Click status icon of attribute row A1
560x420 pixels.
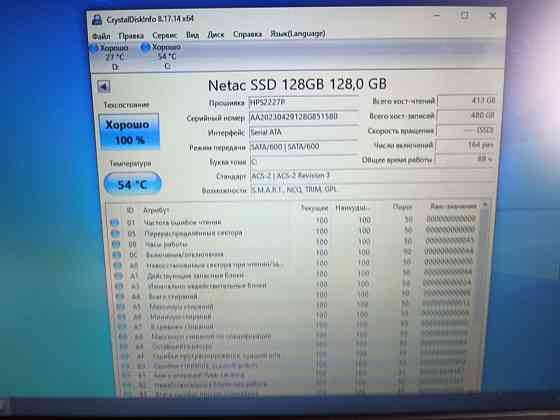118,276
